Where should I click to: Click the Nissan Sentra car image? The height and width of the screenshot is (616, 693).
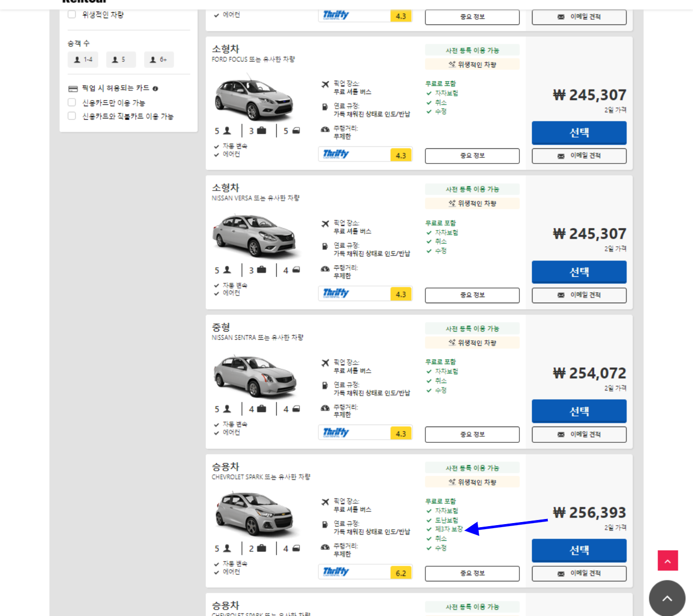[x=255, y=376]
